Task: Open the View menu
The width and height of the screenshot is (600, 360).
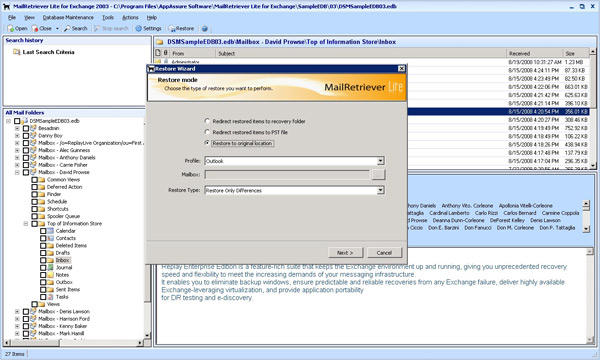Action: 29,18
